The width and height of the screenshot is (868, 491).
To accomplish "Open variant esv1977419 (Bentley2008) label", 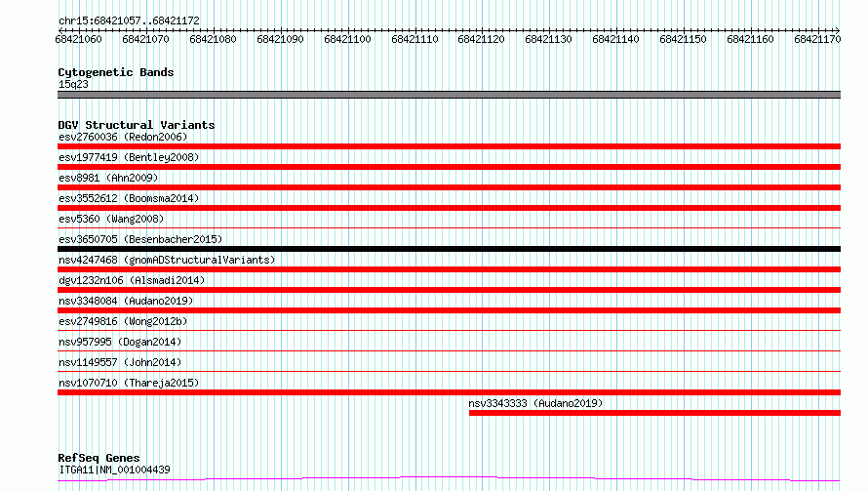I will point(129,157).
